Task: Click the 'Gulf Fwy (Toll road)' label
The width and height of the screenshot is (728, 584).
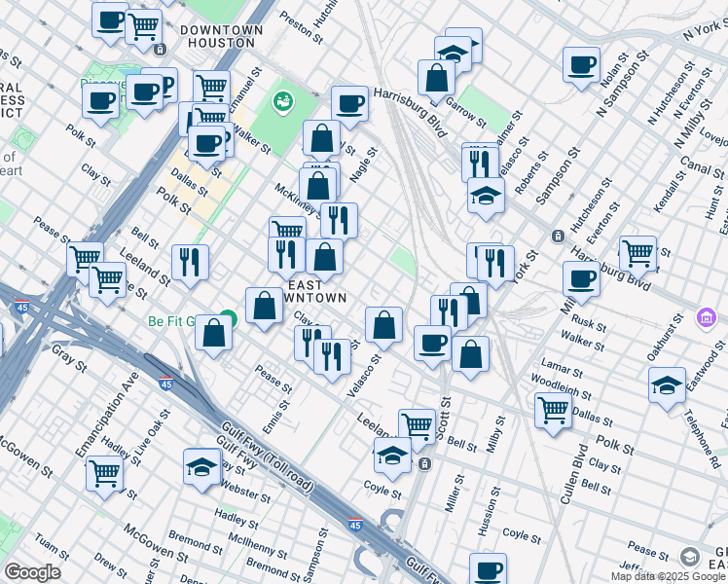Action: pyautogui.click(x=267, y=456)
